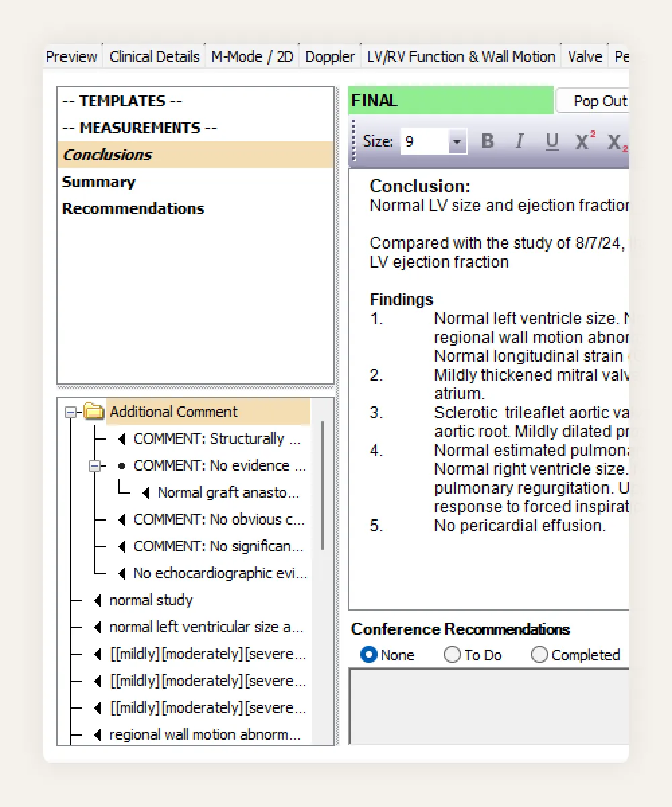Apply superscript formatting
This screenshot has width=672, height=807.
point(585,141)
